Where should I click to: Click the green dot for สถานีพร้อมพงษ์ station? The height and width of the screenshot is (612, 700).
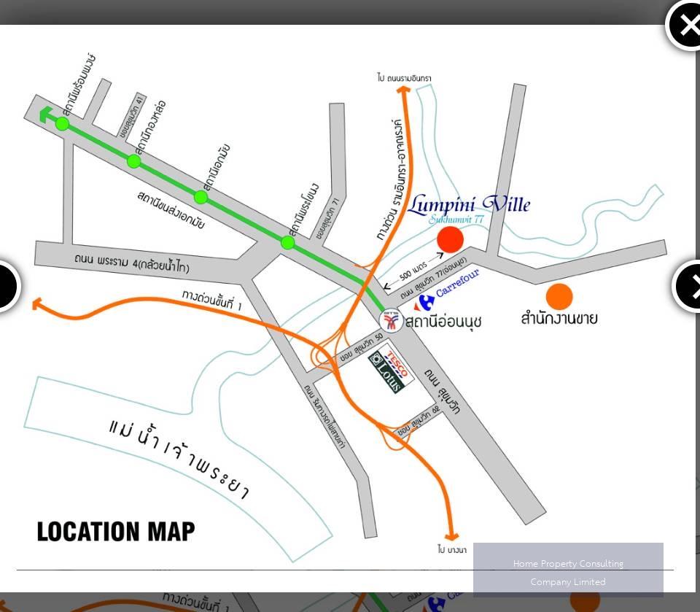[63, 124]
